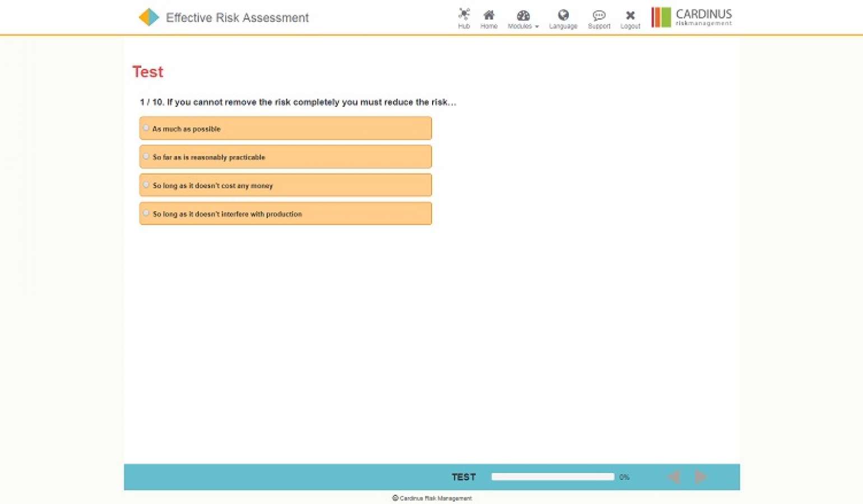
Task: Click the Test page heading
Action: click(x=147, y=72)
